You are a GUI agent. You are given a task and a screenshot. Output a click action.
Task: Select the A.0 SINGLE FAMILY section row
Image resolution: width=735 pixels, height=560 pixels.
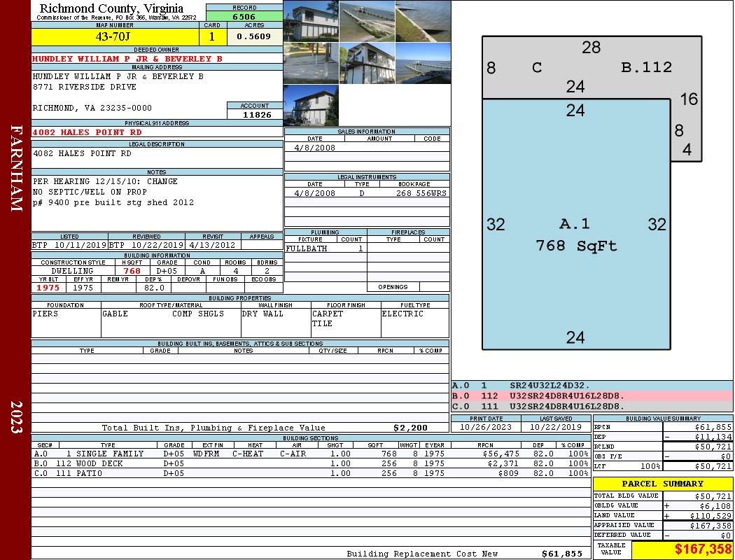[311, 454]
